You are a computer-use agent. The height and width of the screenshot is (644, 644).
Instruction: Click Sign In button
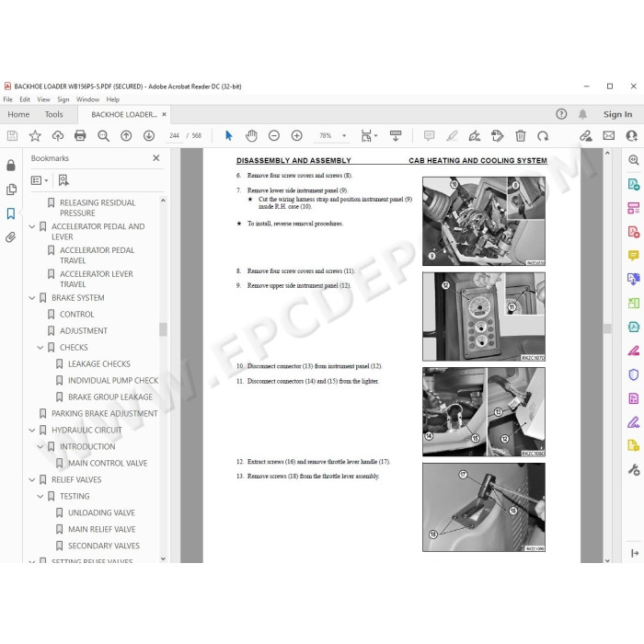click(x=617, y=114)
